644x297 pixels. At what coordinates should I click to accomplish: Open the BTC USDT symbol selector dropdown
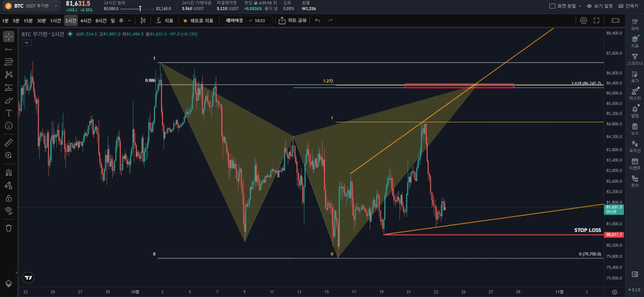pos(32,6)
